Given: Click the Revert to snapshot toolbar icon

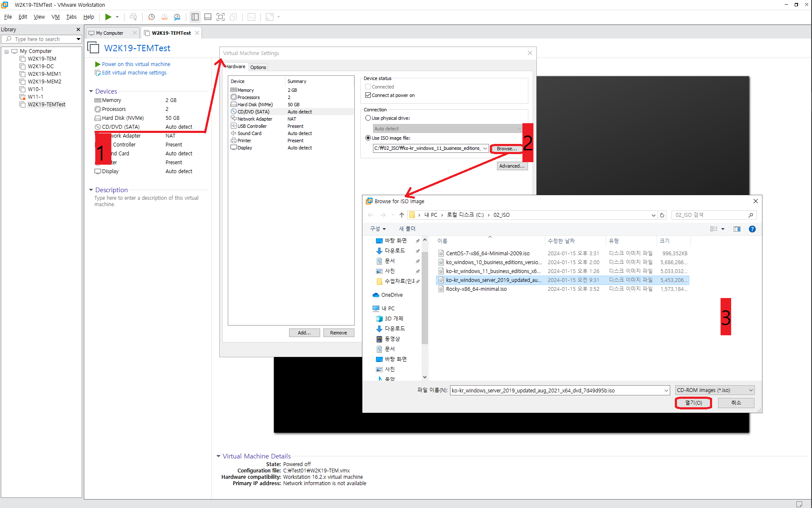Looking at the screenshot, I should (x=164, y=17).
